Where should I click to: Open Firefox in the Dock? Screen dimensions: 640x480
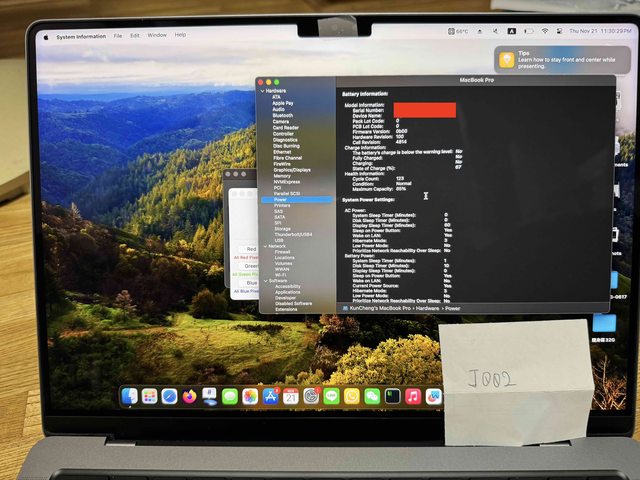point(190,397)
